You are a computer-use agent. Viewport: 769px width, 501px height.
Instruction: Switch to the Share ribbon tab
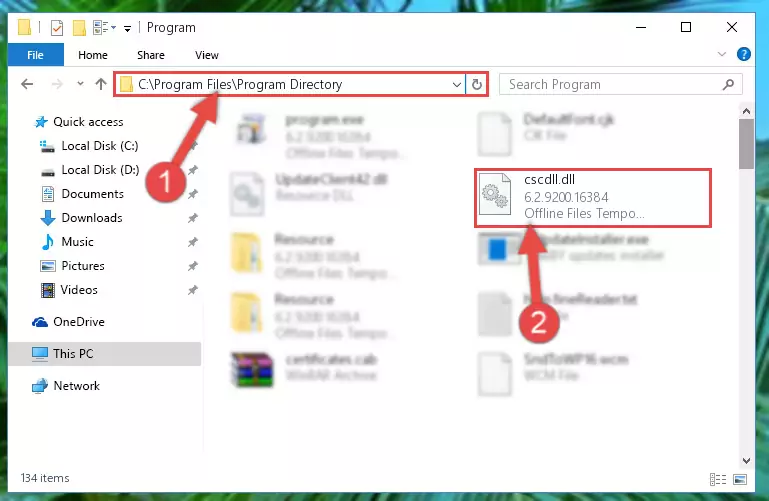click(x=151, y=55)
